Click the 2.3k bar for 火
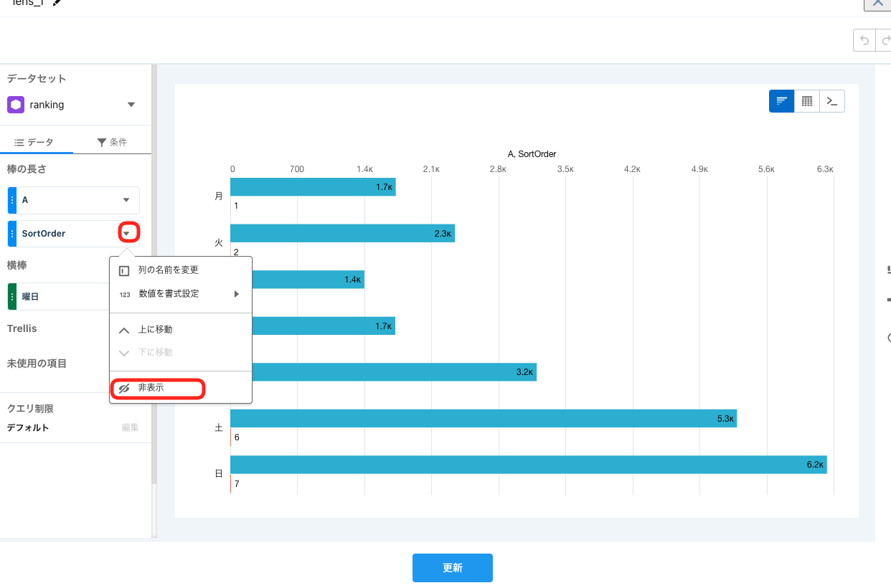891x588 pixels. coord(342,233)
